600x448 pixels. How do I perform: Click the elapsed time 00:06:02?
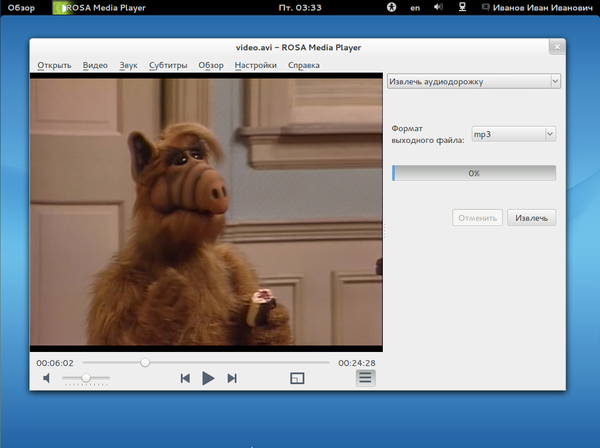pos(55,363)
